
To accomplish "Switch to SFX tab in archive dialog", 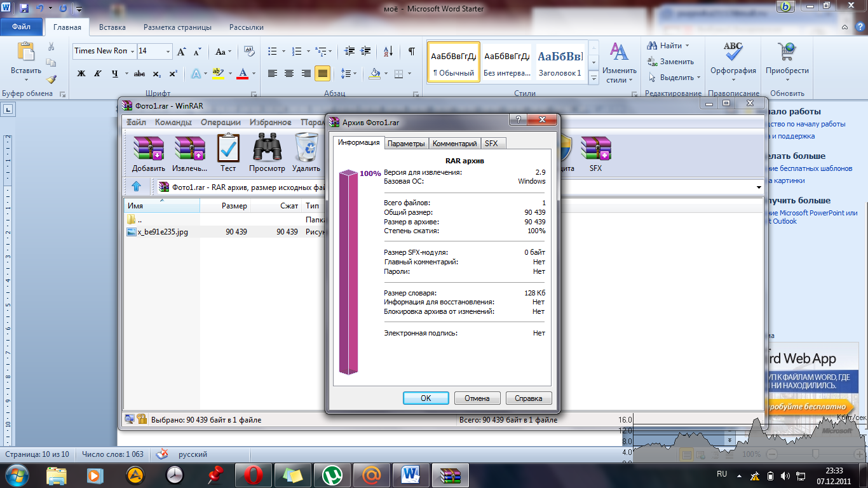I will [491, 144].
